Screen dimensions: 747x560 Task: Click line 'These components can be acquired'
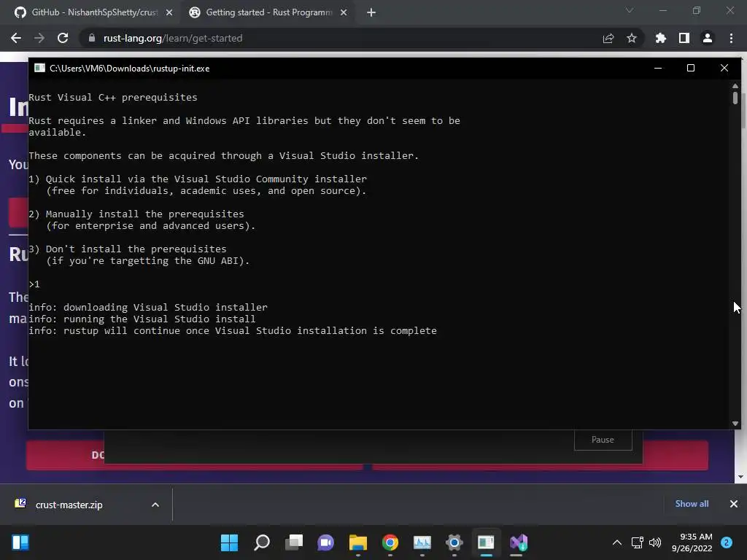(x=223, y=156)
